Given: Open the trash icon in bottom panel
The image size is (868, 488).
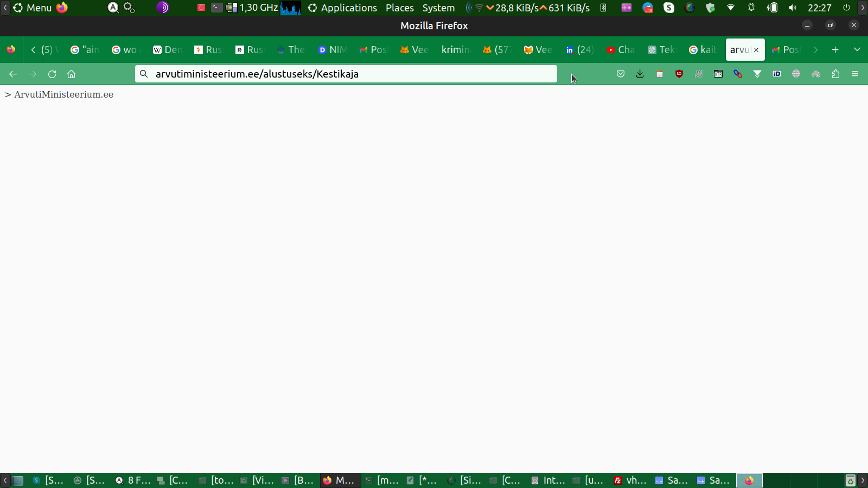Looking at the screenshot, I should 850,480.
